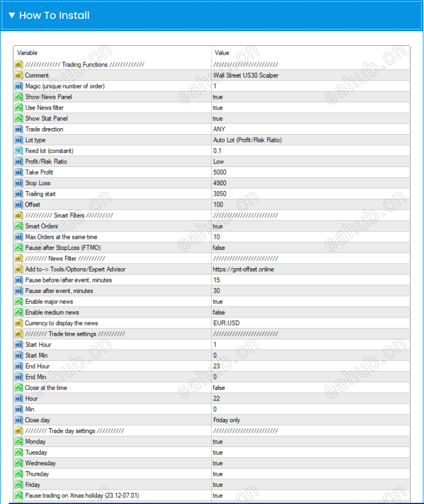Click the boolean icon beside Close at the time

coord(19,388)
